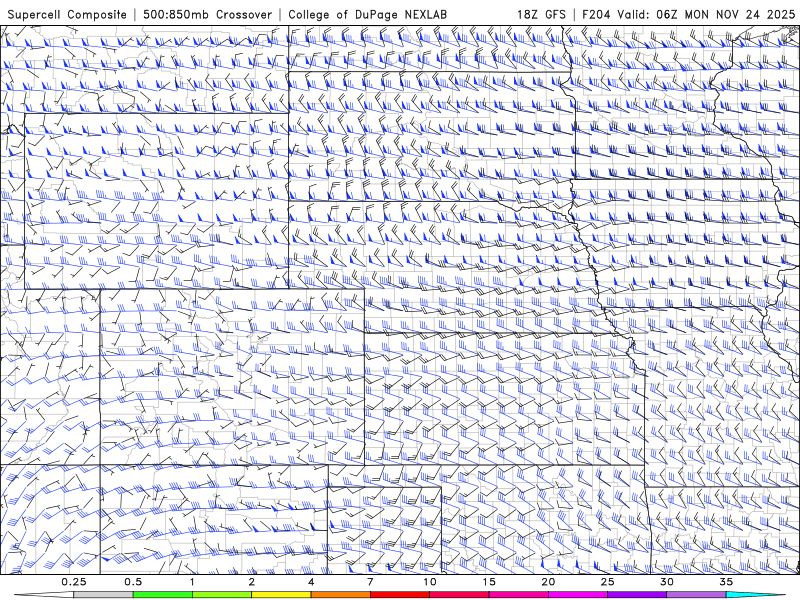The width and height of the screenshot is (800, 600).
Task: Click the legend value label 25
Action: 607,582
